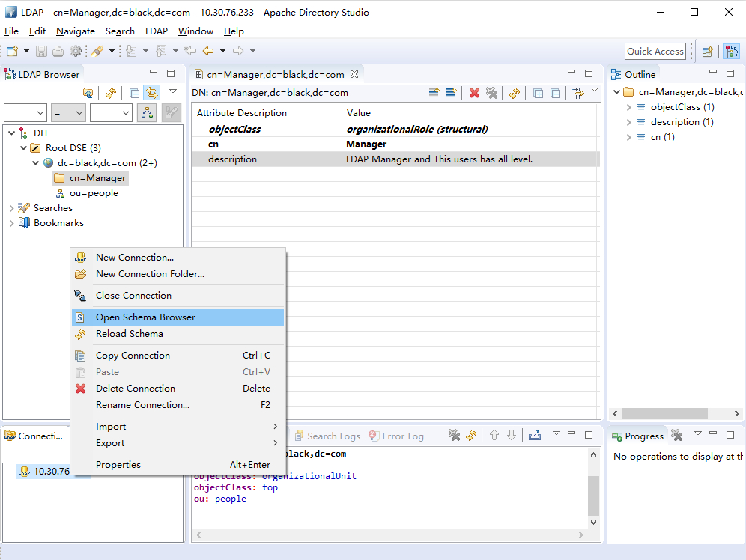This screenshot has height=560, width=746.
Task: Collapse the Root DSE (3) node
Action: (x=23, y=147)
